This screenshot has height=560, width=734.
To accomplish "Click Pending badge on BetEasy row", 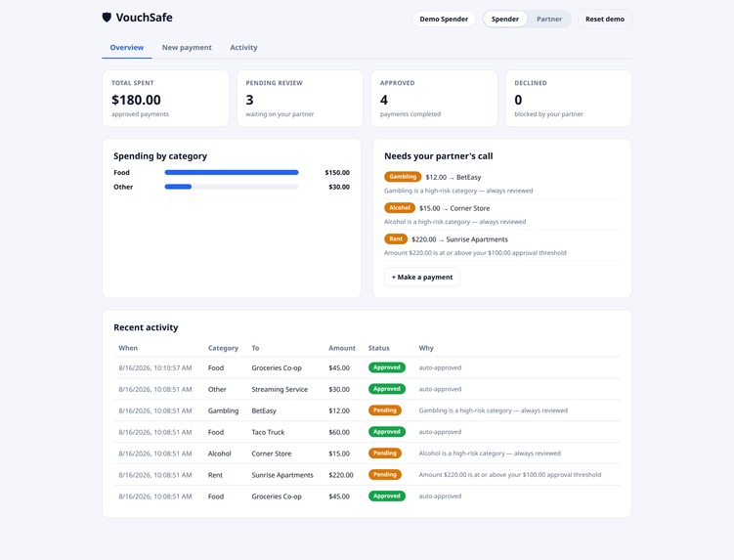I will pyautogui.click(x=385, y=410).
